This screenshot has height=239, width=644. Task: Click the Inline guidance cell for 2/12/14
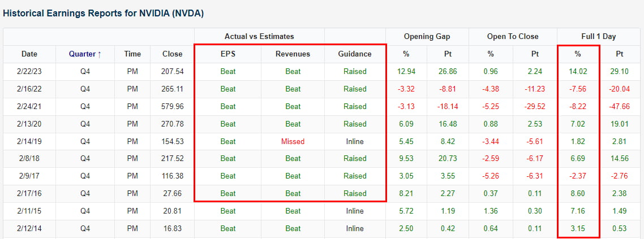click(355, 228)
